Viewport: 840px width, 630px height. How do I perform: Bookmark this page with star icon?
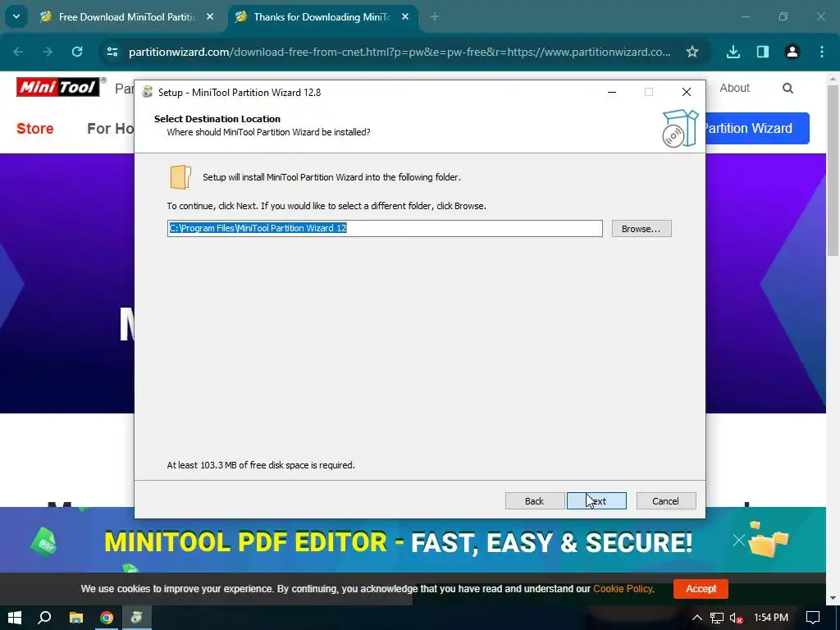[692, 52]
